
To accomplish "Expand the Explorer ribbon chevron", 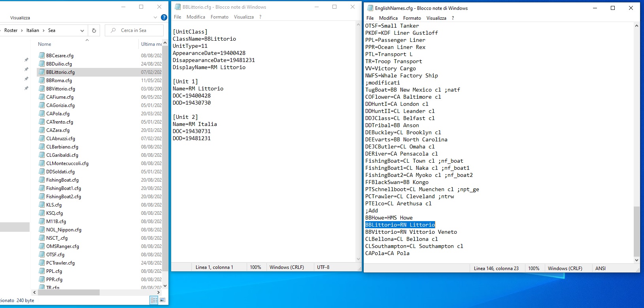I will [x=155, y=17].
